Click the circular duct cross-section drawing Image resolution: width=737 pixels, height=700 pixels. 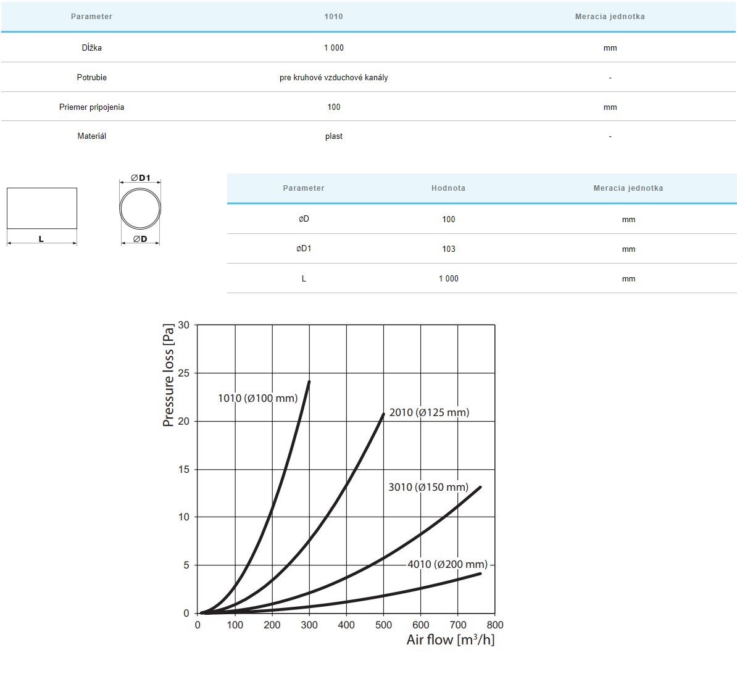tap(140, 209)
